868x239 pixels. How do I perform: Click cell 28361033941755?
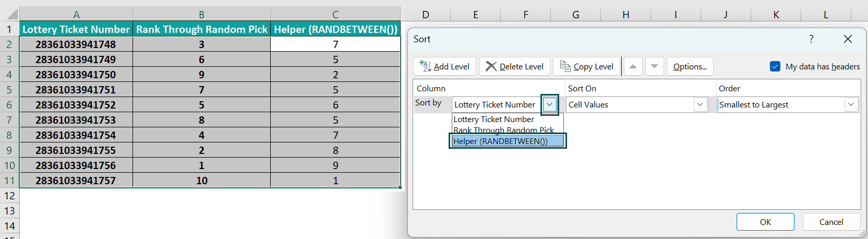(76, 150)
